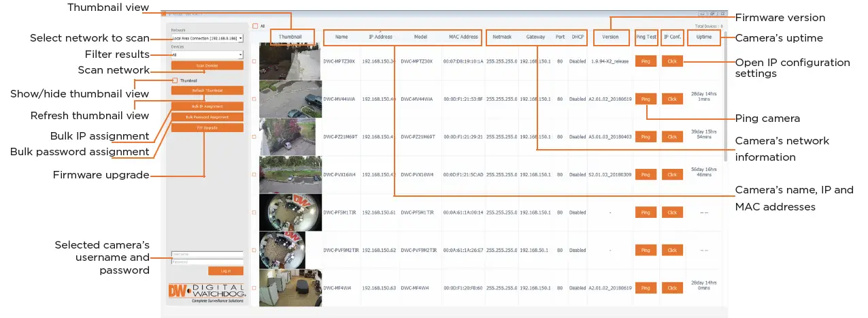This screenshot has height=318, width=868.
Task: Click the Uptime column header
Action: tap(703, 37)
